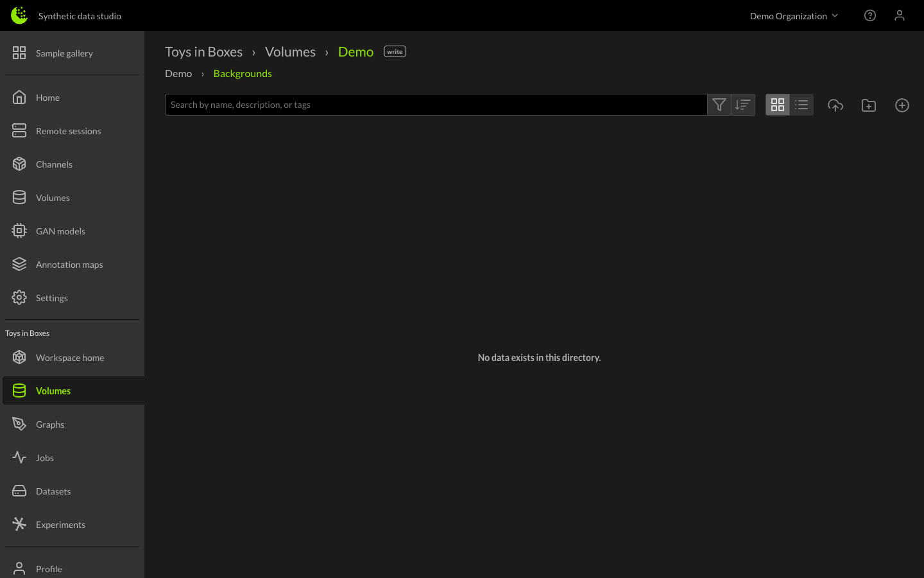
Task: Create a new folder using the folder icon
Action: point(868,105)
